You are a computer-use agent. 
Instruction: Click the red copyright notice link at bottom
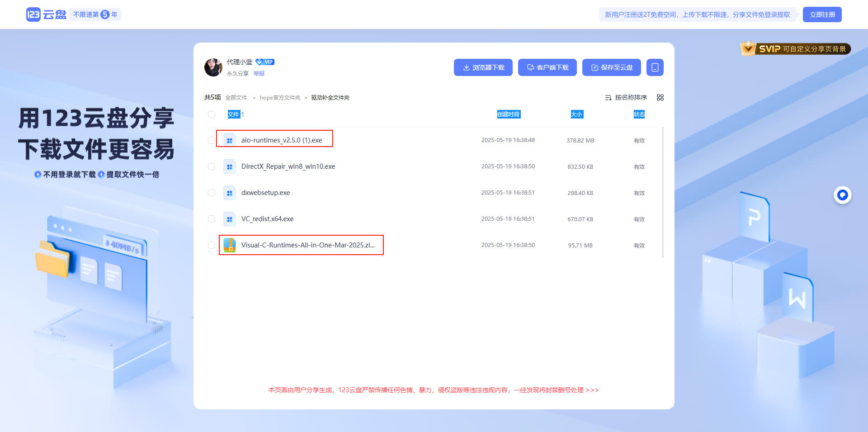(434, 390)
